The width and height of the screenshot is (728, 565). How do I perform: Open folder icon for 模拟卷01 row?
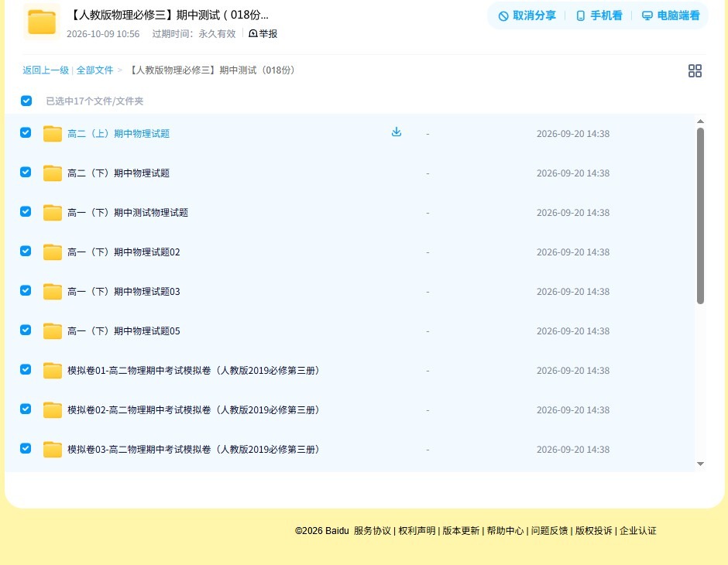pyautogui.click(x=53, y=370)
